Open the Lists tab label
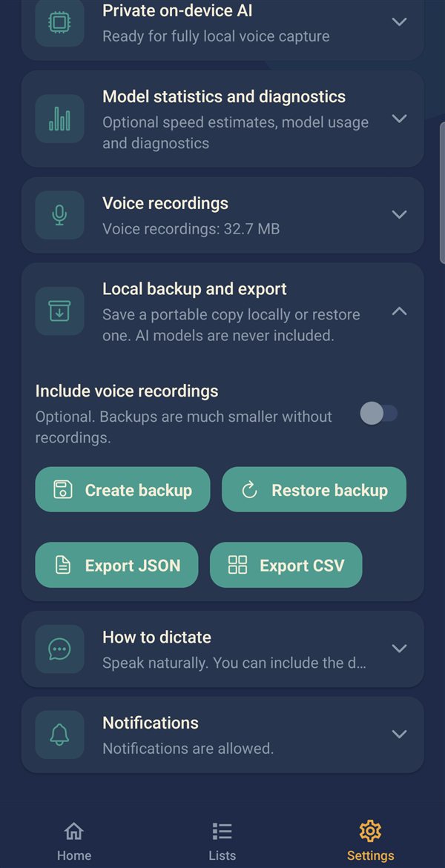Viewport: 445px width, 868px height. [222, 855]
